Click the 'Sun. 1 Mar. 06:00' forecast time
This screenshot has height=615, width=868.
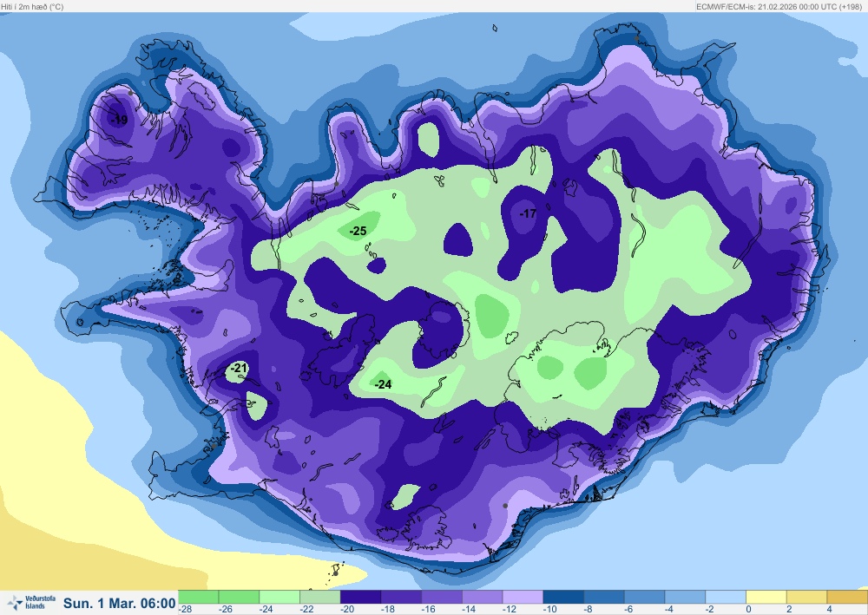(120, 603)
